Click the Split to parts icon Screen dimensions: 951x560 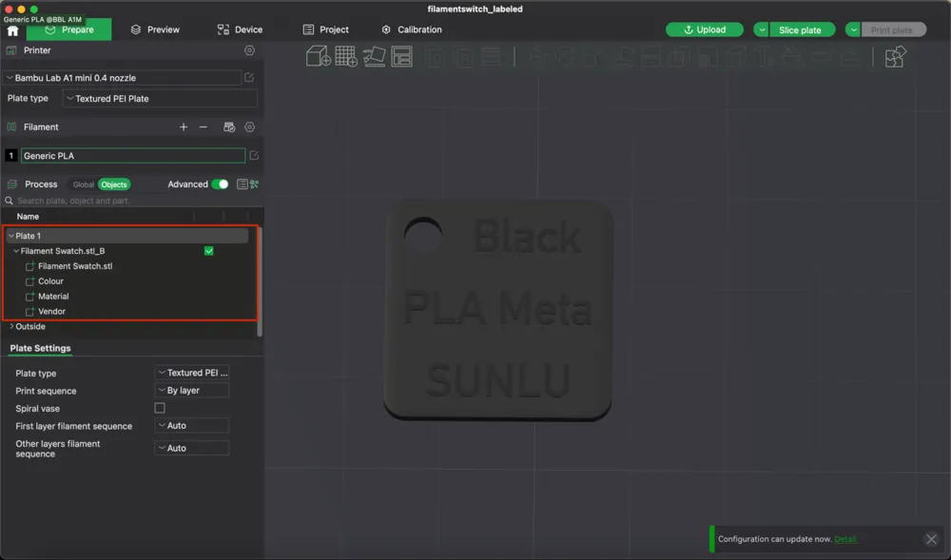pyautogui.click(x=463, y=56)
